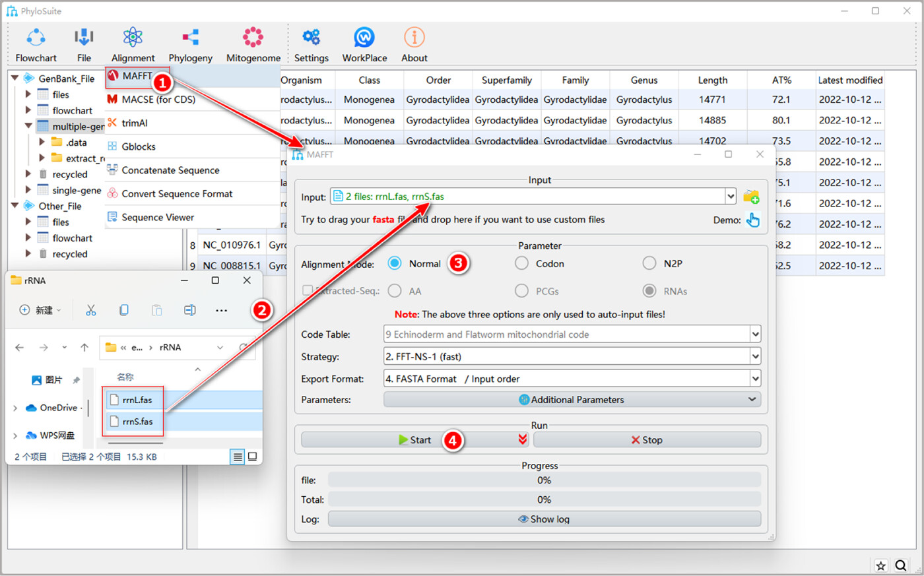The width and height of the screenshot is (924, 576).
Task: Click the Total progress bar
Action: click(544, 499)
